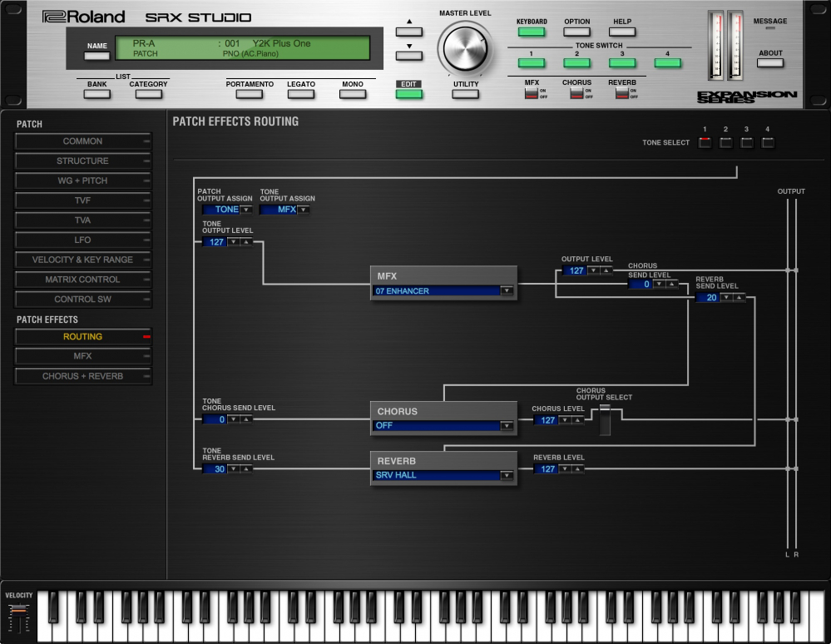Open the TVF patch section

point(82,201)
